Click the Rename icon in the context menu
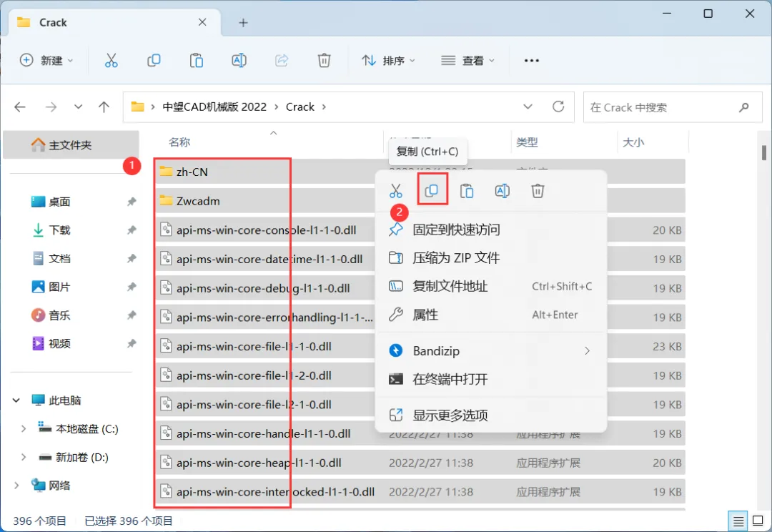The width and height of the screenshot is (772, 532). point(503,191)
